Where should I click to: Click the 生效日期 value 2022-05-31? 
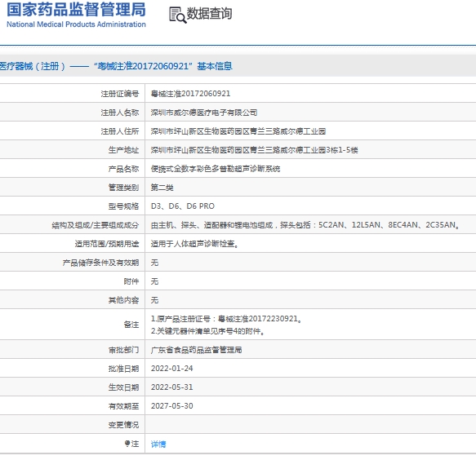pos(171,387)
